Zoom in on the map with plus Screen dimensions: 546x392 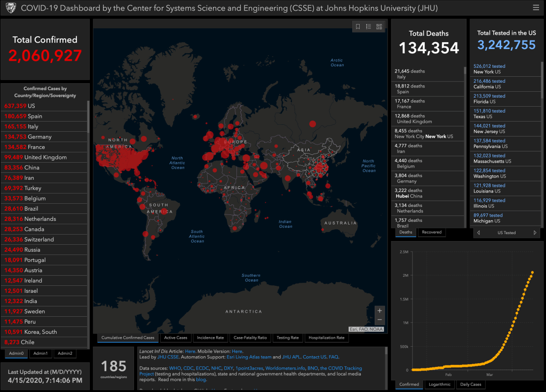pos(379,310)
